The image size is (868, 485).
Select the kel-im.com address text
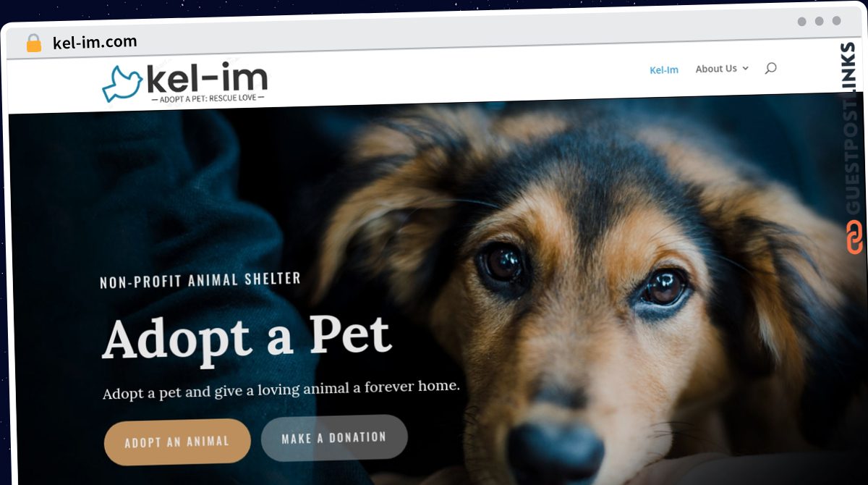point(95,42)
